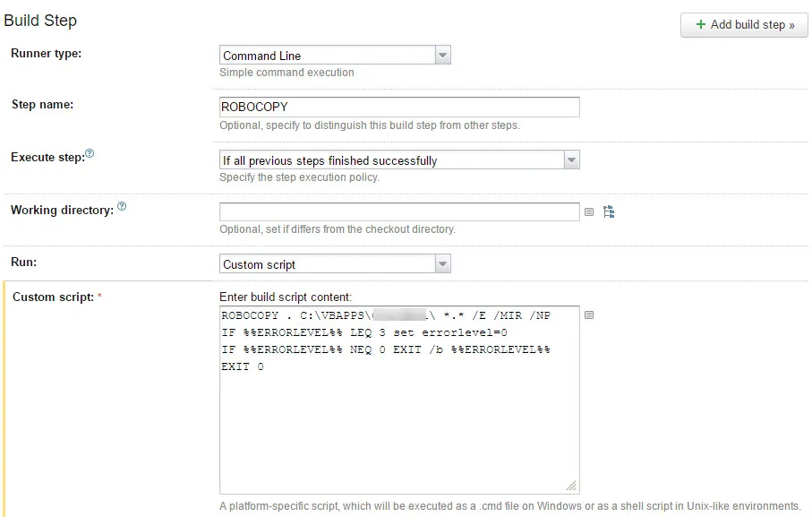Viewport: 812px width, 517px height.
Task: Click the ROBOCOPY command line in script editor
Action: point(386,315)
